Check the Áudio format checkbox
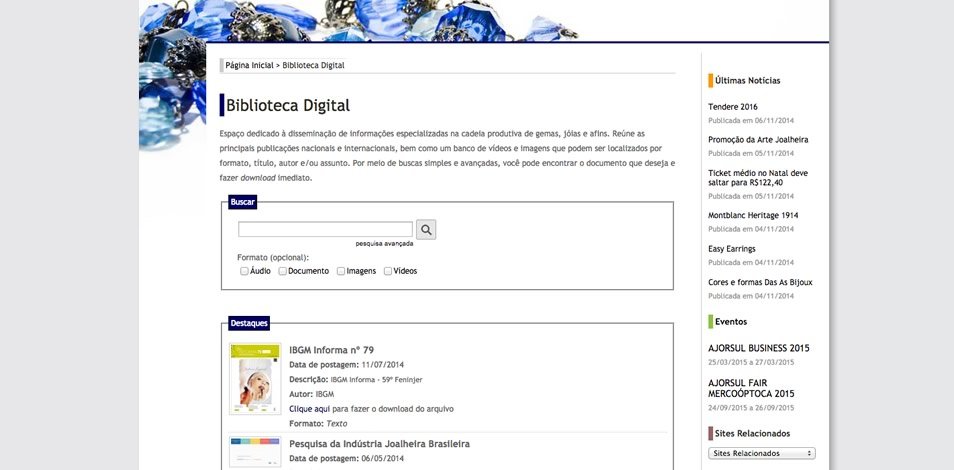The height and width of the screenshot is (470, 954). 244,272
